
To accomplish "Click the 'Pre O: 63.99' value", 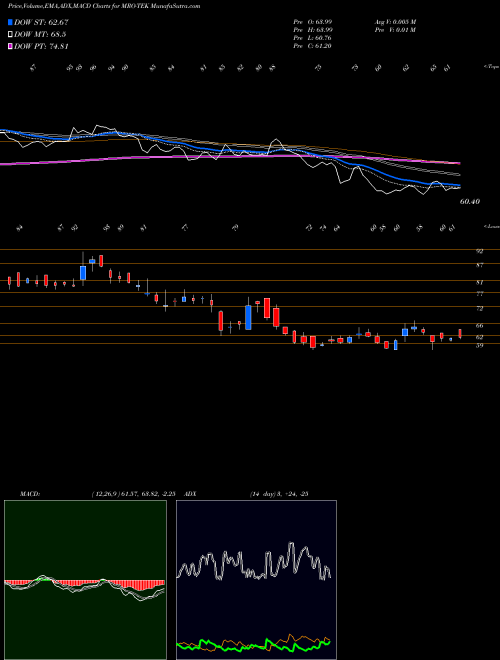I will [x=313, y=22].
